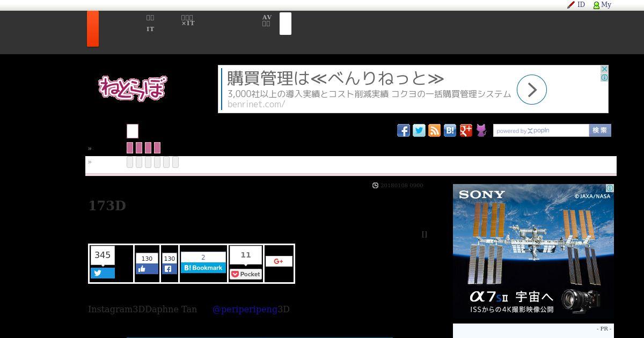Like the article with the Facebook thumbs-up button

[x=147, y=269]
